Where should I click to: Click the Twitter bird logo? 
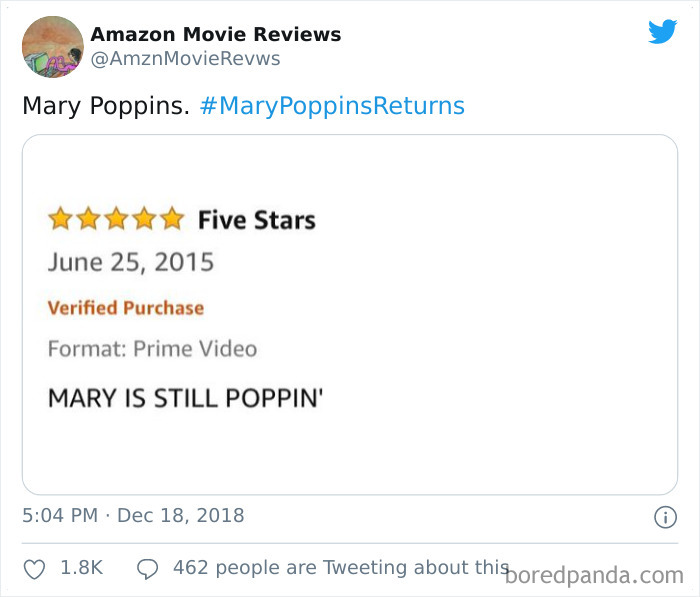(662, 32)
